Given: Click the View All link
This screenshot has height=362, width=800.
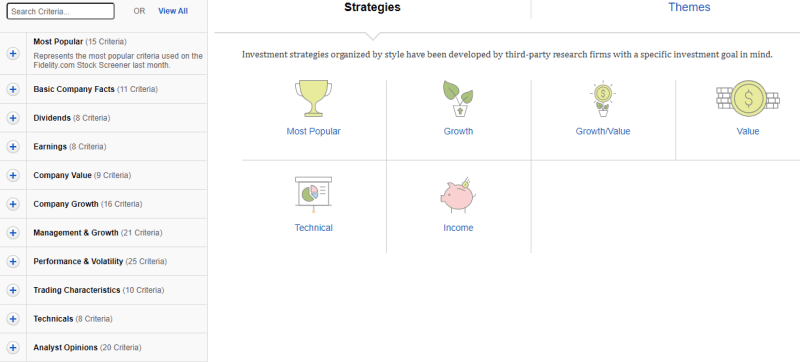Looking at the screenshot, I should coord(173,11).
